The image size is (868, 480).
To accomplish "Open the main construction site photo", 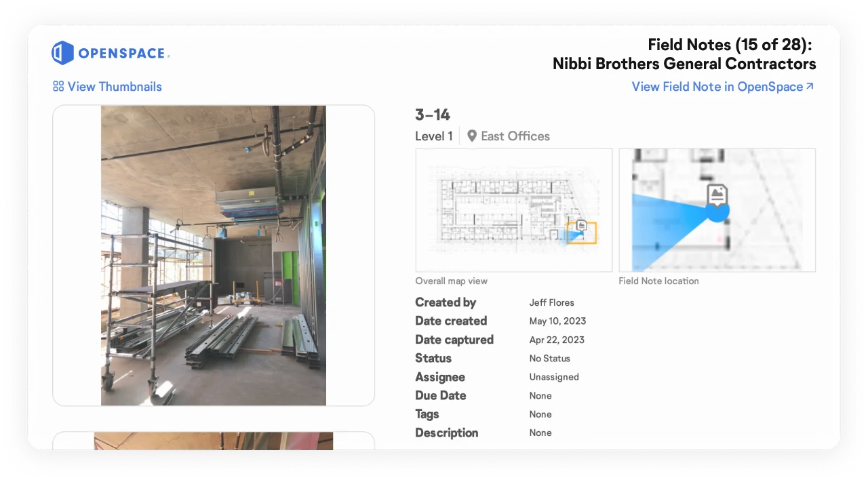I will coord(214,256).
